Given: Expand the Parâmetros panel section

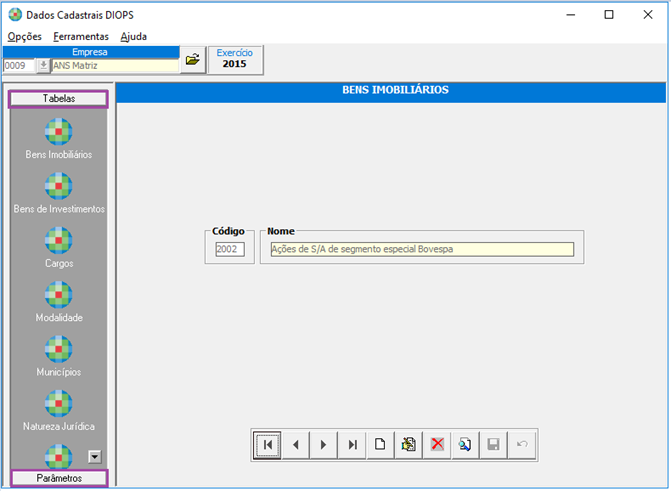Looking at the screenshot, I should [59, 478].
